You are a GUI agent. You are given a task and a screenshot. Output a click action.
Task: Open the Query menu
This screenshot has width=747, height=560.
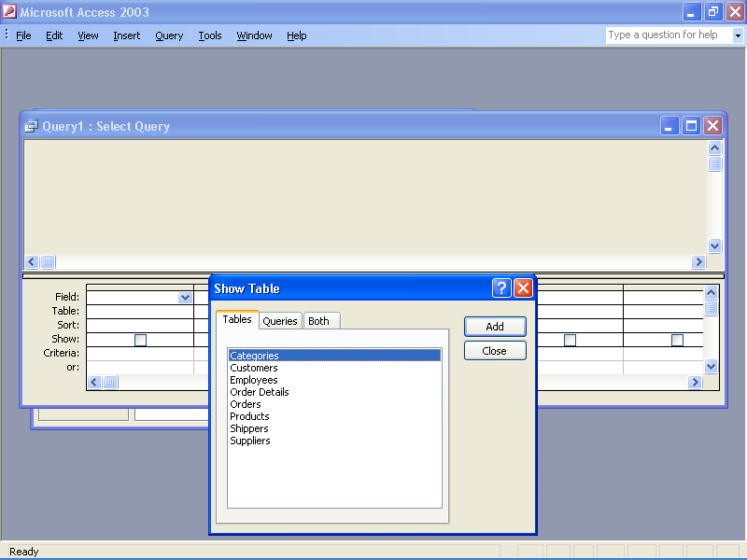click(x=169, y=35)
